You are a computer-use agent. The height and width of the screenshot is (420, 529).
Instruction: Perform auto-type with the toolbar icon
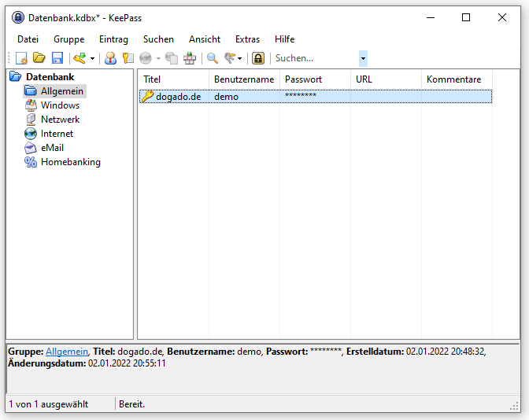coord(190,58)
